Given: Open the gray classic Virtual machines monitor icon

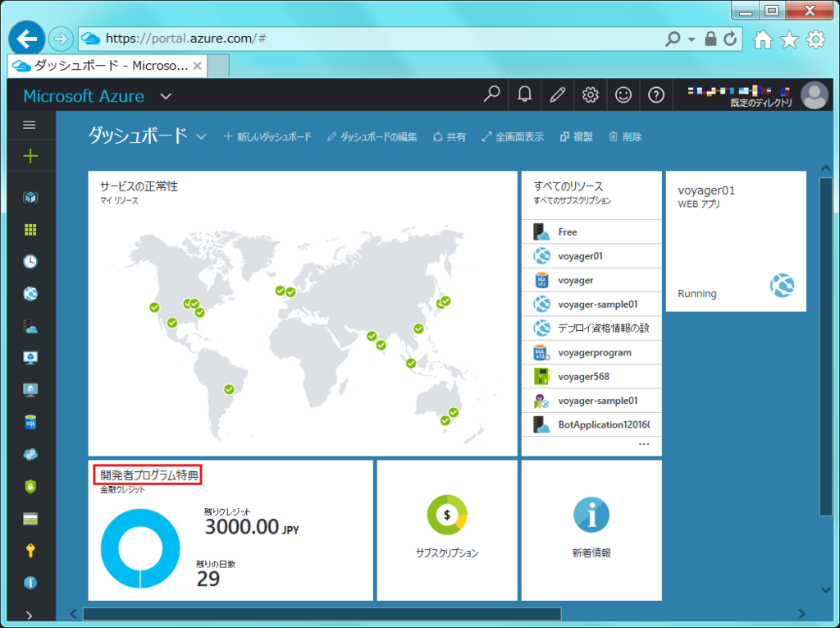Looking at the screenshot, I should point(30,391).
